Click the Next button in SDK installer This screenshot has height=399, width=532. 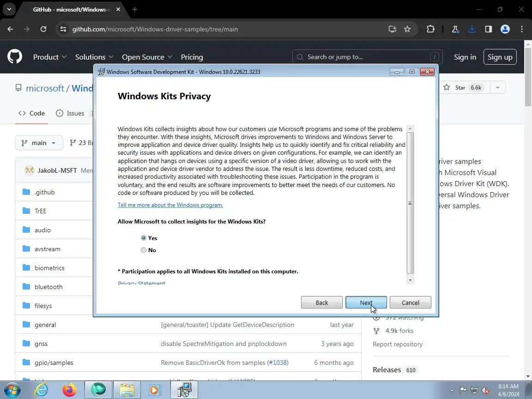[366, 302]
